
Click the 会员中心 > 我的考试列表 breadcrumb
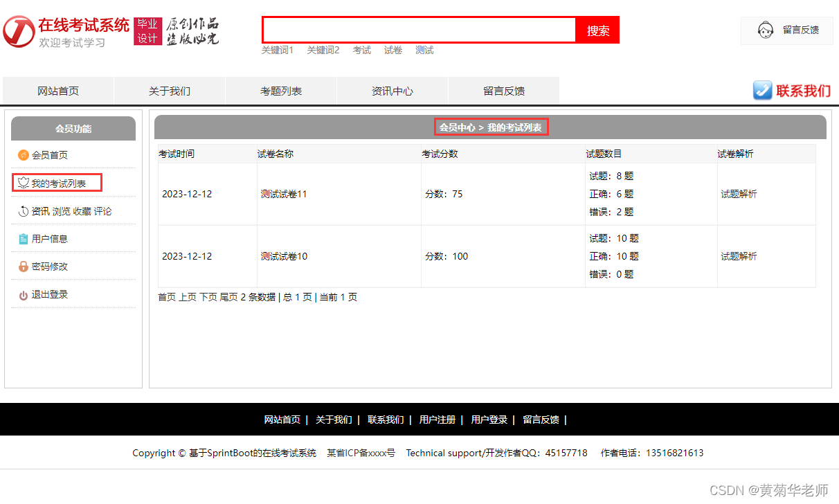[x=491, y=127]
